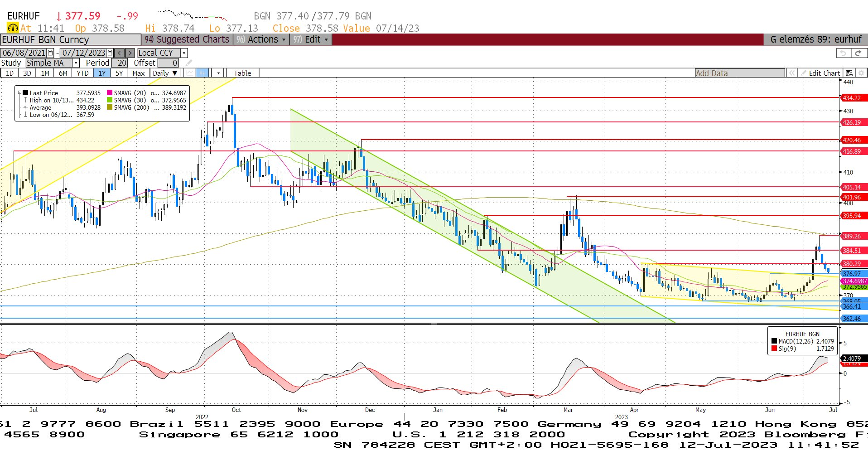Click the Sig(9) red legend swatch
The width and height of the screenshot is (868, 470).
(x=774, y=349)
